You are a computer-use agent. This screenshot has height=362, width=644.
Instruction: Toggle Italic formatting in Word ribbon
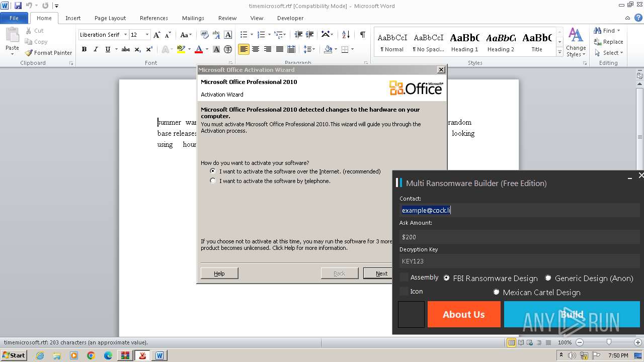[96, 49]
